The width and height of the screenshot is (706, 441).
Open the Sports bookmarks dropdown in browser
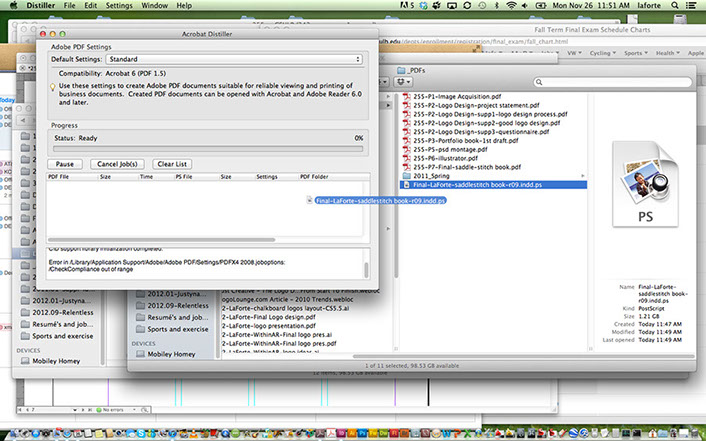point(636,53)
